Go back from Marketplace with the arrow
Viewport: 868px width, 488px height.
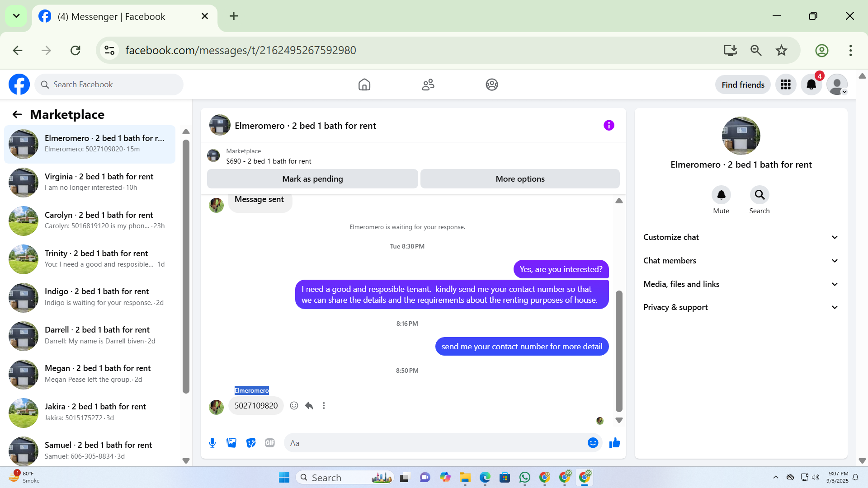pyautogui.click(x=17, y=114)
